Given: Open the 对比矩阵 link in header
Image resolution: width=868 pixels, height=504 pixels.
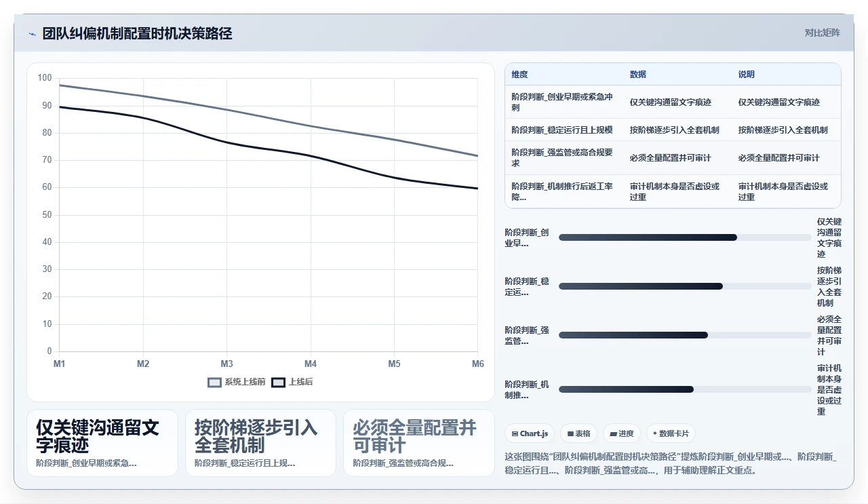Looking at the screenshot, I should pos(822,33).
